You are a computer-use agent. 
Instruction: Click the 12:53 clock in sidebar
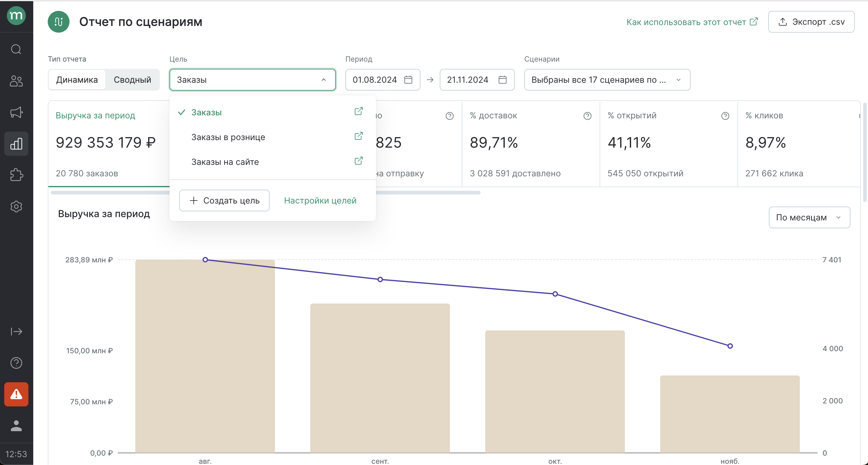click(16, 454)
